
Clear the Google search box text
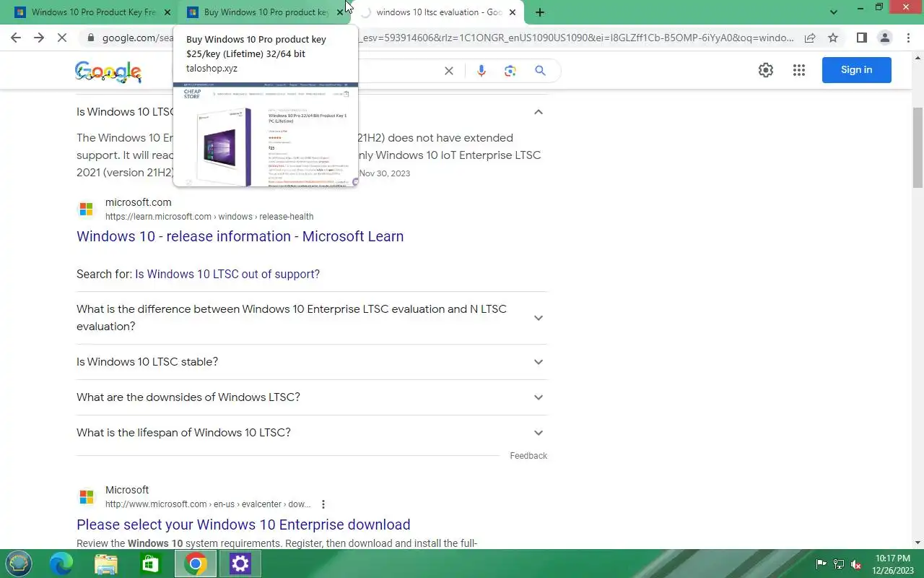pyautogui.click(x=448, y=71)
